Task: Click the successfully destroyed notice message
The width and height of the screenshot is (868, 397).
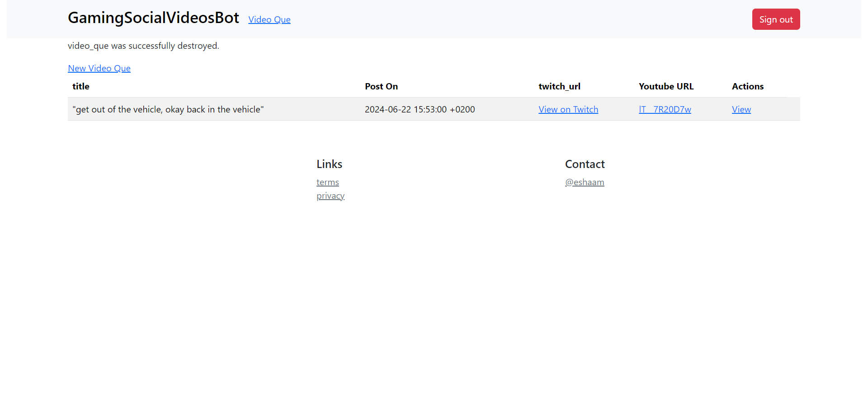Action: tap(143, 46)
